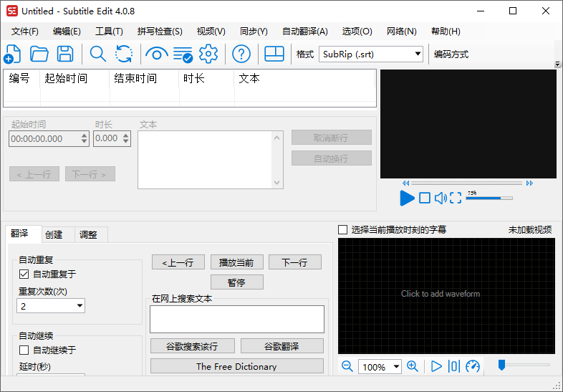Image resolution: width=563 pixels, height=392 pixels.
Task: Check 选择当前播放时刻的字幕 box
Action: pyautogui.click(x=343, y=229)
